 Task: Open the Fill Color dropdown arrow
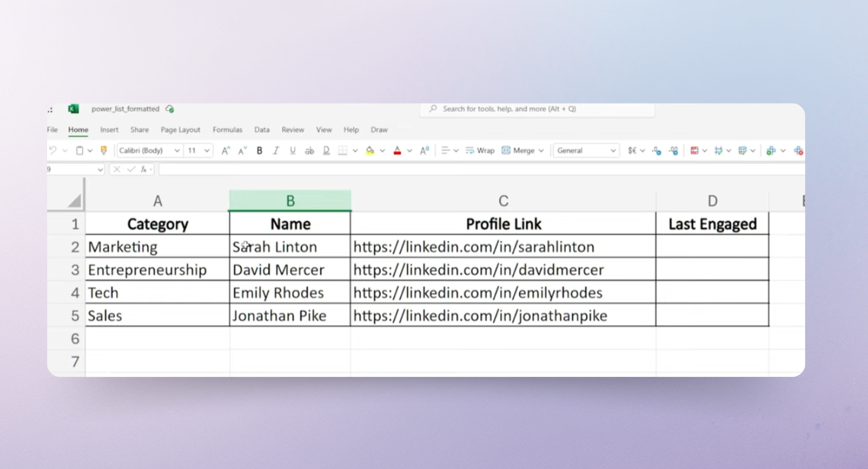[382, 150]
